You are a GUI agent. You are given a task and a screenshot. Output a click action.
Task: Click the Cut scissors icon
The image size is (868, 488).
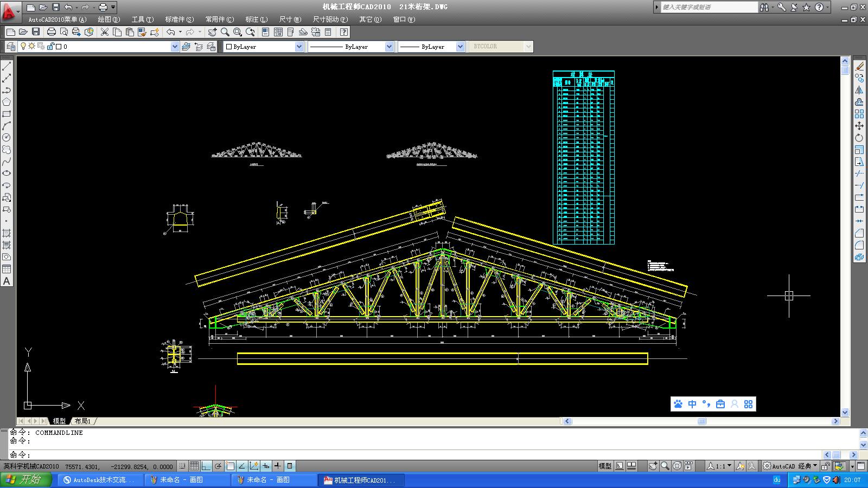click(x=105, y=33)
